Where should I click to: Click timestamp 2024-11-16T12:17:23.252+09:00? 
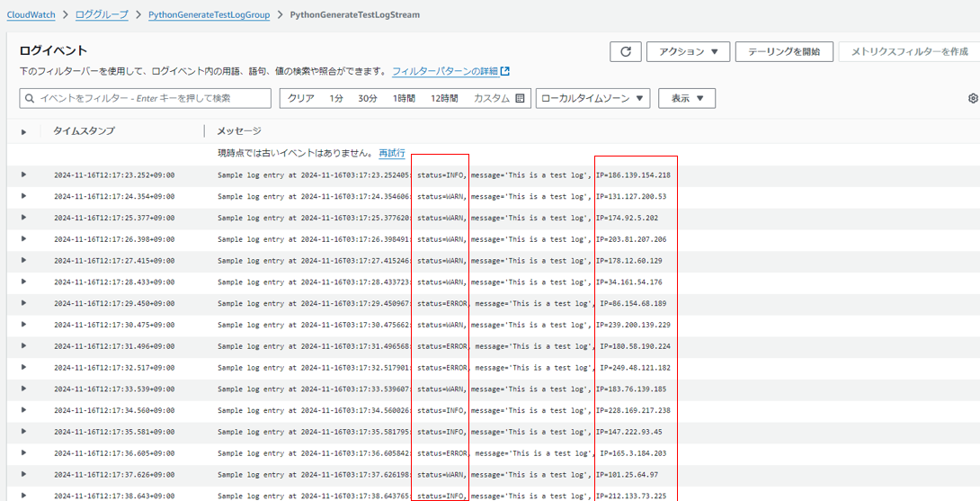pos(114,175)
